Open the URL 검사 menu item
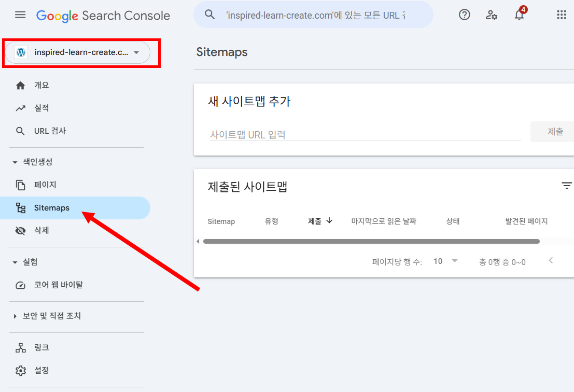The height and width of the screenshot is (392, 574). (75, 131)
